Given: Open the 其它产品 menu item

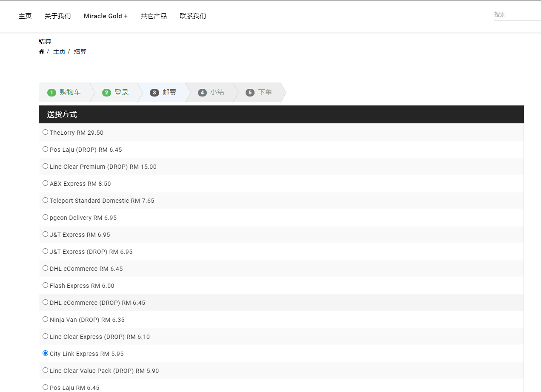Looking at the screenshot, I should tap(154, 16).
